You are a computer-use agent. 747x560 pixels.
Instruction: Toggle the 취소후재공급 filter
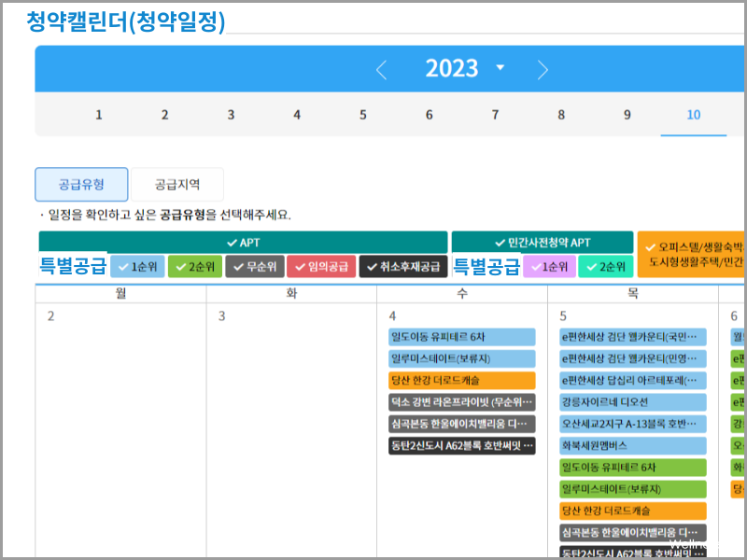[x=397, y=266]
